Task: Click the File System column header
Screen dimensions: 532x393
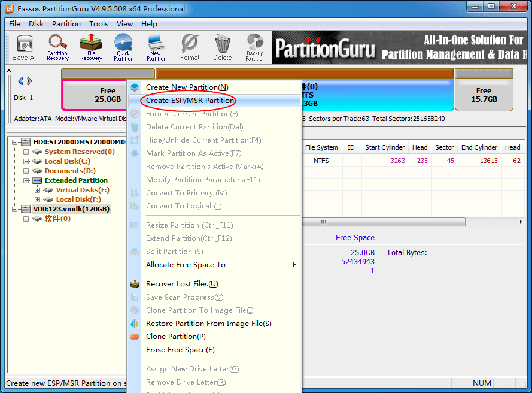Action: [321, 147]
